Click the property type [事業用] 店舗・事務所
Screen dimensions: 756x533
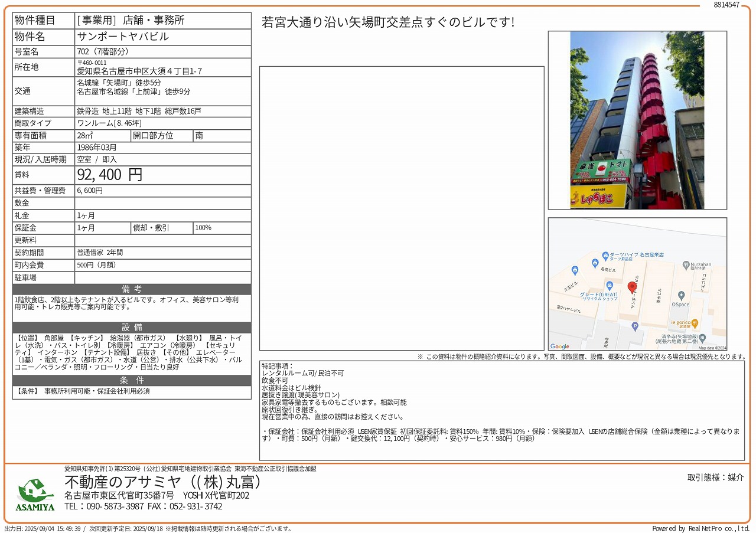(x=131, y=20)
